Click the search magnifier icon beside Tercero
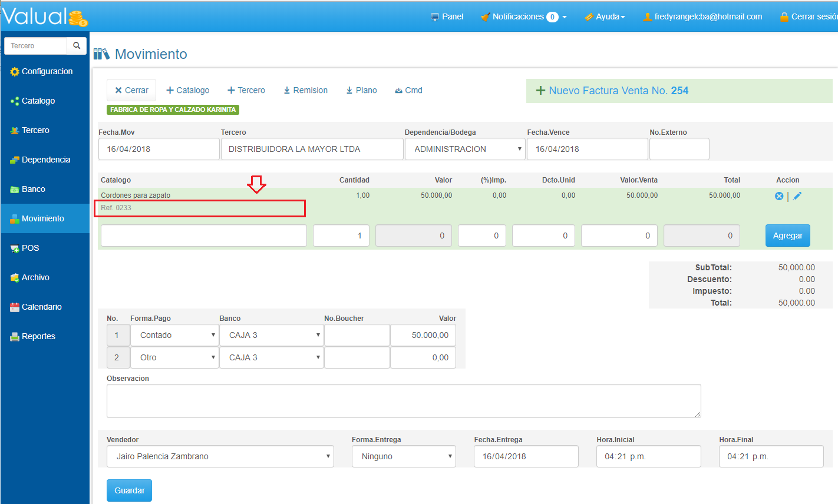838x504 pixels. click(77, 46)
